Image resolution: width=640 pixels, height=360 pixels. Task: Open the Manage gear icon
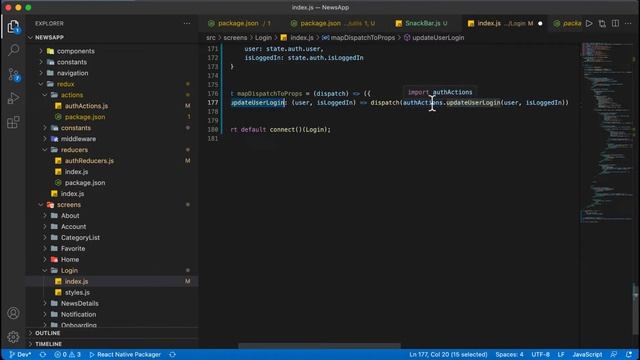tap(13, 337)
